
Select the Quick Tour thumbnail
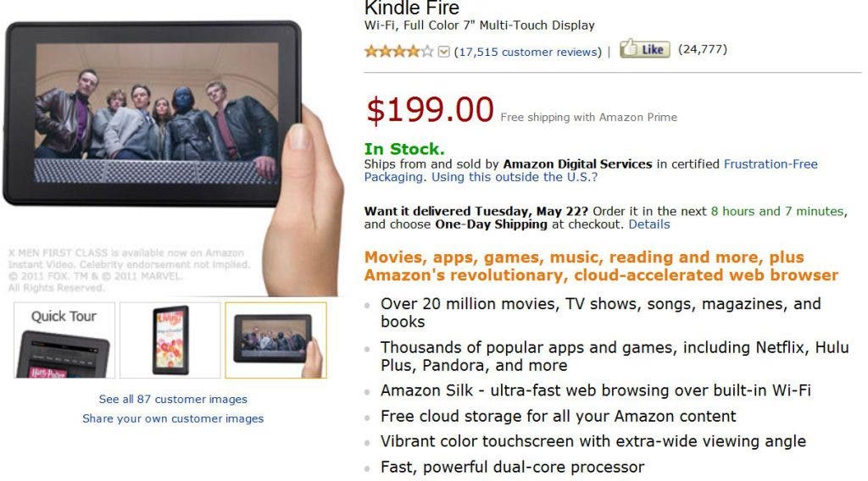(x=64, y=340)
